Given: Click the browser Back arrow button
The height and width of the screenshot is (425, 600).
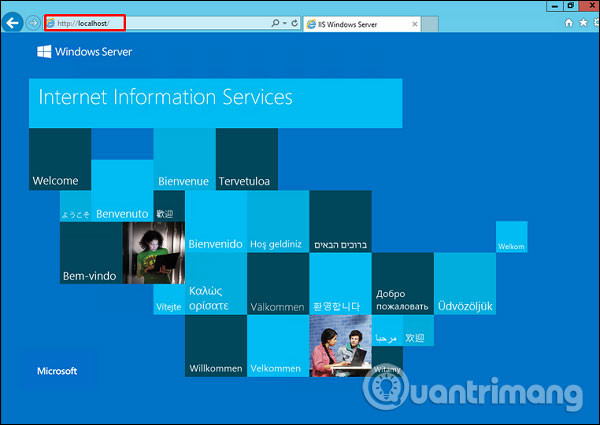Looking at the screenshot, I should click(x=14, y=22).
